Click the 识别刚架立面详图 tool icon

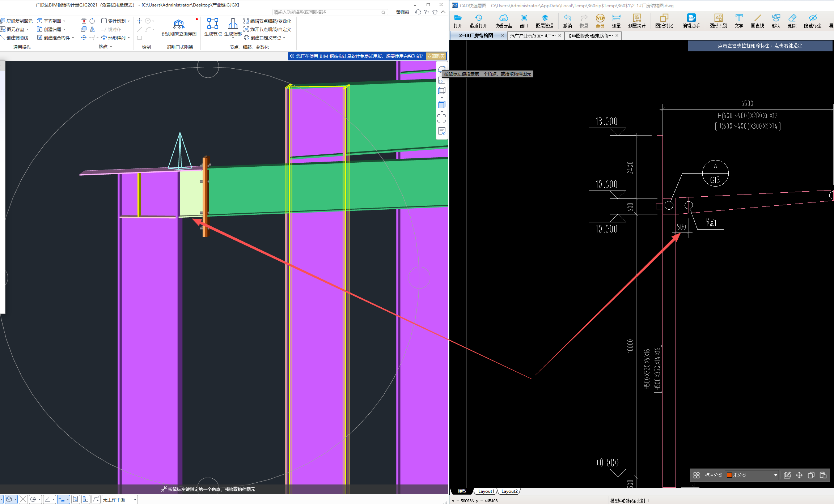pyautogui.click(x=179, y=25)
